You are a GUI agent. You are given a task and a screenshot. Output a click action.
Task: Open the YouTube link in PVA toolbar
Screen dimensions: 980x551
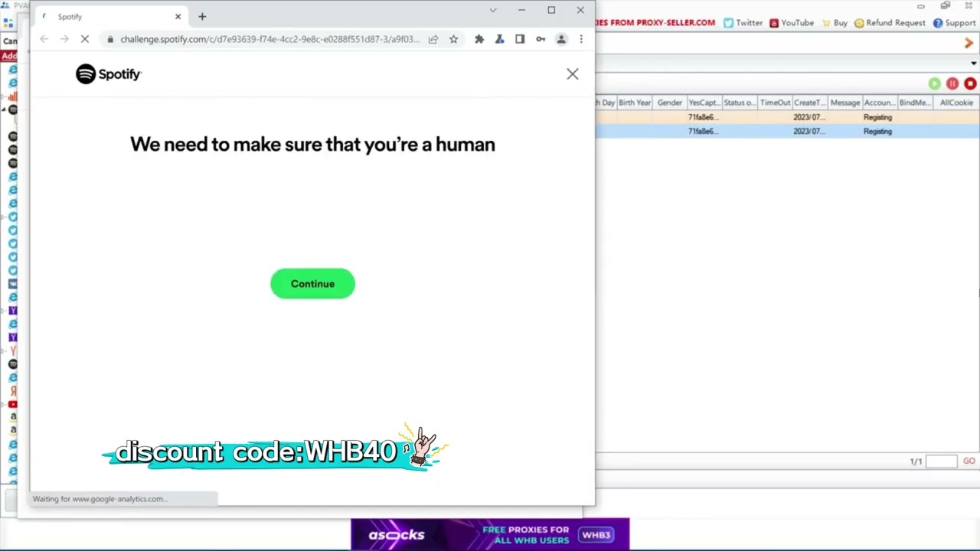point(792,23)
